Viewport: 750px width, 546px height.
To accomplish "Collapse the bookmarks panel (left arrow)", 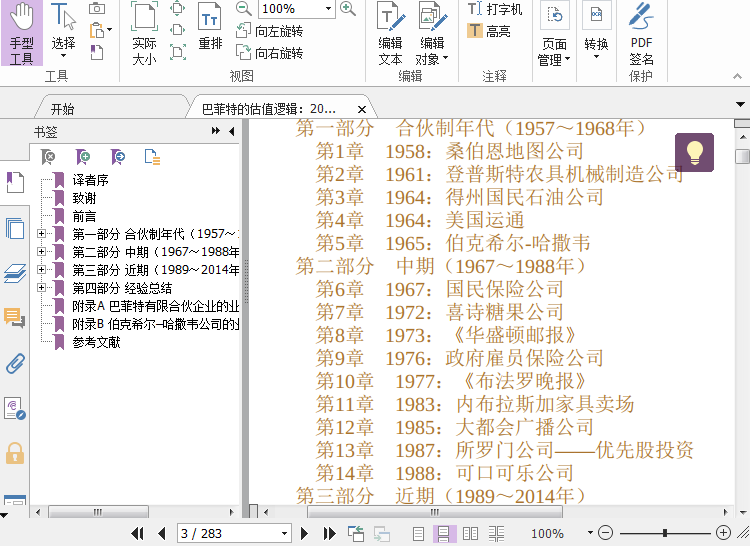I will (x=232, y=131).
